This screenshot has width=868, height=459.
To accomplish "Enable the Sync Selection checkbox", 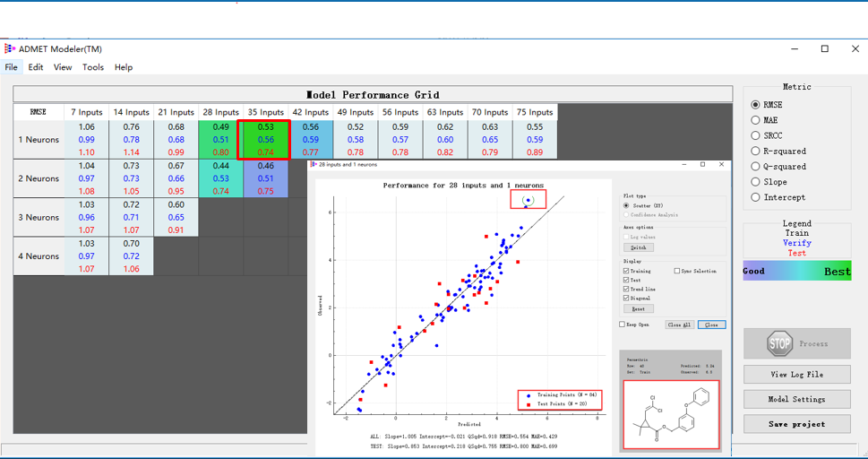I will coord(677,271).
